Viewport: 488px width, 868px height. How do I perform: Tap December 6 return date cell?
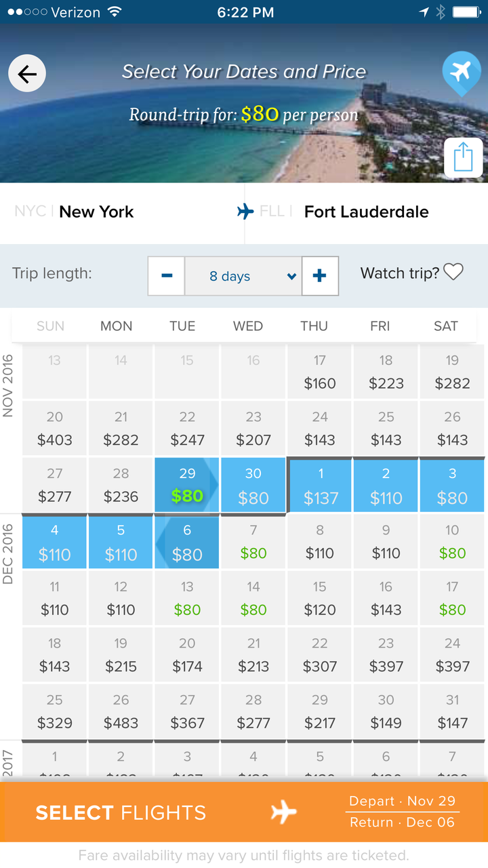[x=187, y=542]
